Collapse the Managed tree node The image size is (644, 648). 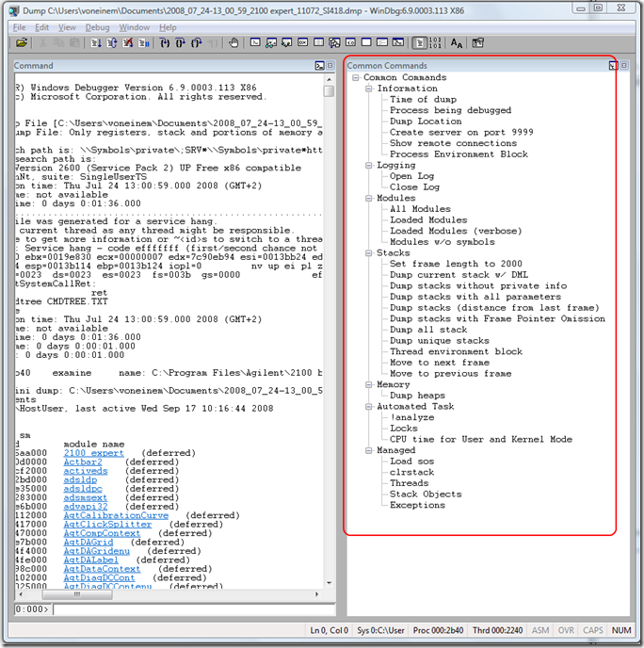tap(368, 450)
